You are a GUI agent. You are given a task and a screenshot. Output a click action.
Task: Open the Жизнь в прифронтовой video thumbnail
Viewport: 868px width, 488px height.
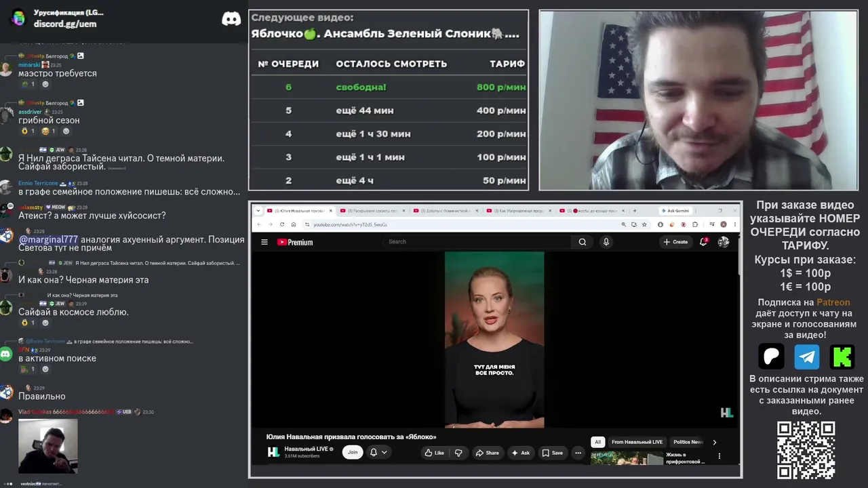[x=627, y=458]
